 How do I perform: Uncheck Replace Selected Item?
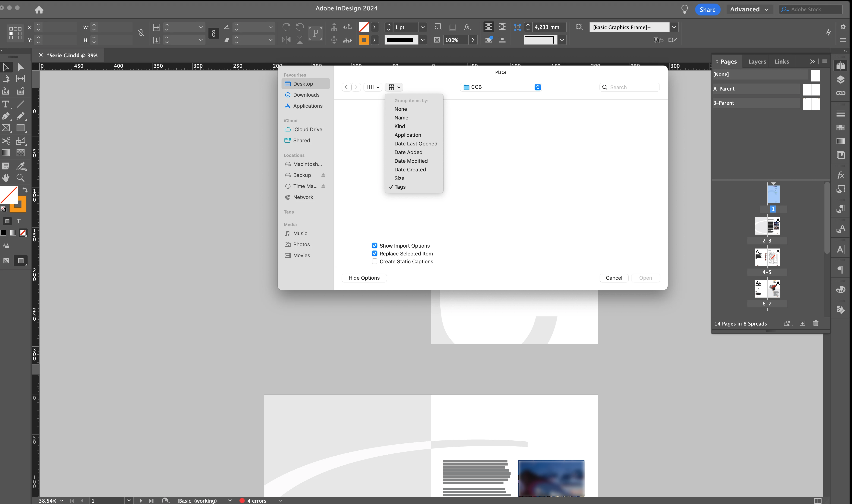tap(374, 253)
